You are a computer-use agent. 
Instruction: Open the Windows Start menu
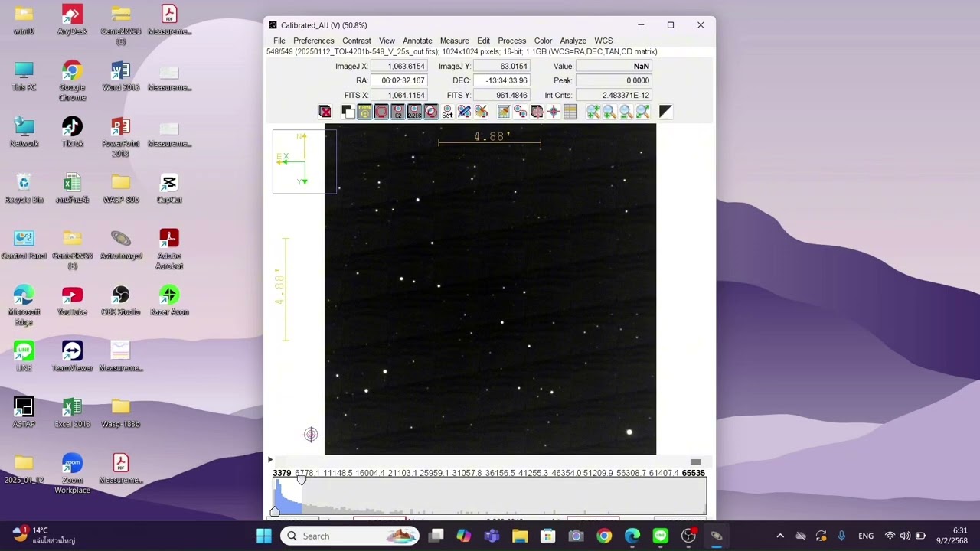point(264,536)
